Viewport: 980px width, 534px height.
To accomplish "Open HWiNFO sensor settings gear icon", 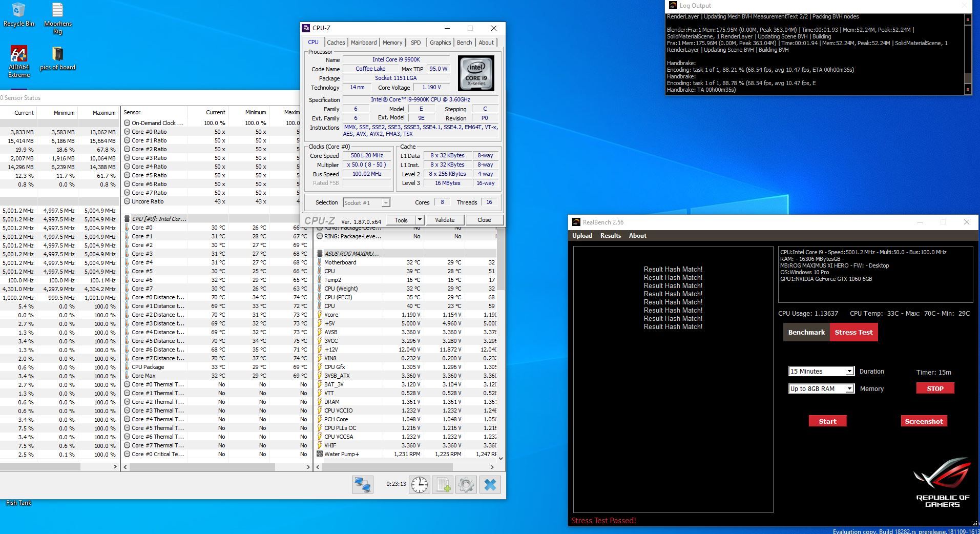I will click(466, 484).
